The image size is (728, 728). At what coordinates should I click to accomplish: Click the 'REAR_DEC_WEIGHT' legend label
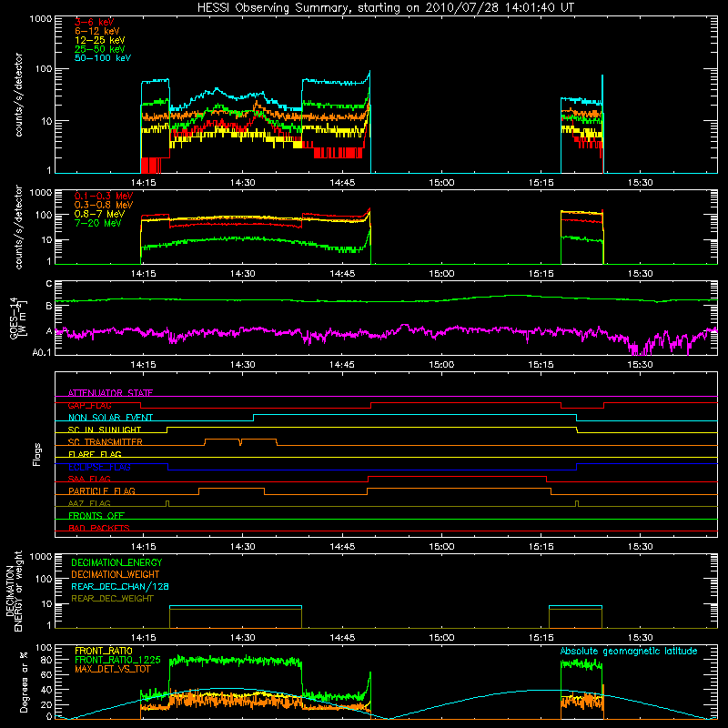pos(112,599)
